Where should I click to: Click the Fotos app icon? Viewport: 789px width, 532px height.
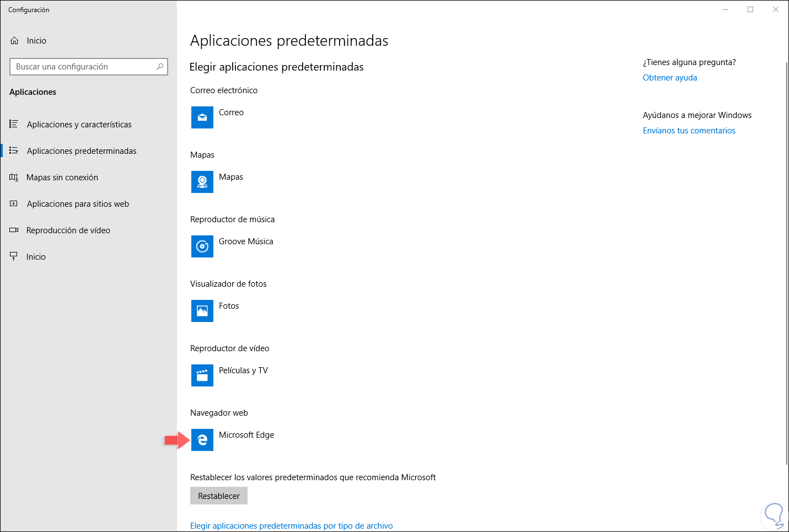202,311
